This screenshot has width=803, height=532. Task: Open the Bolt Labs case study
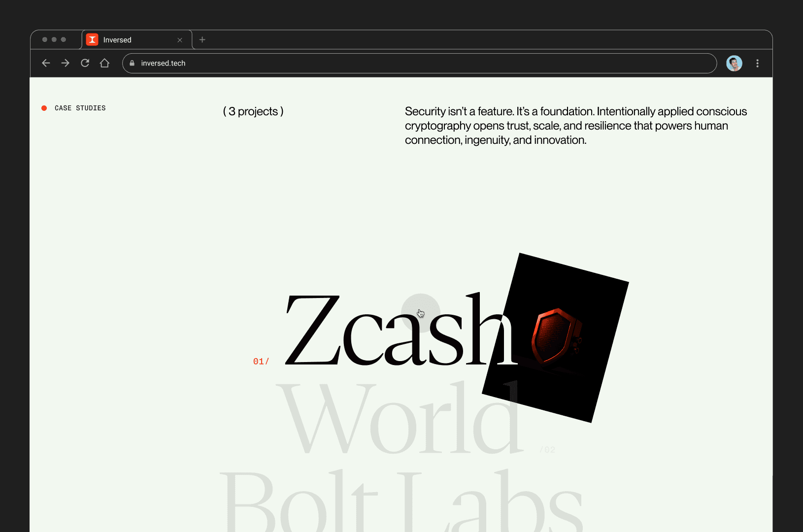point(401,500)
